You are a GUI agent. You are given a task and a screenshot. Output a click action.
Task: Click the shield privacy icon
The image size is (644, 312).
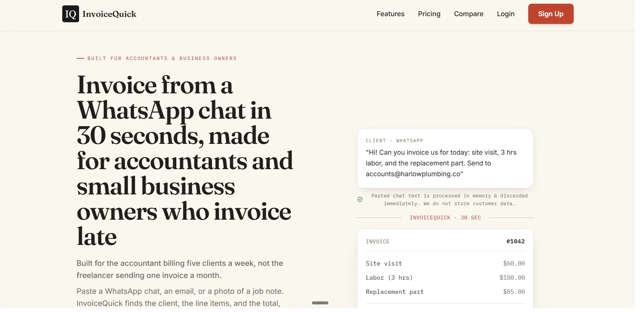(x=360, y=199)
